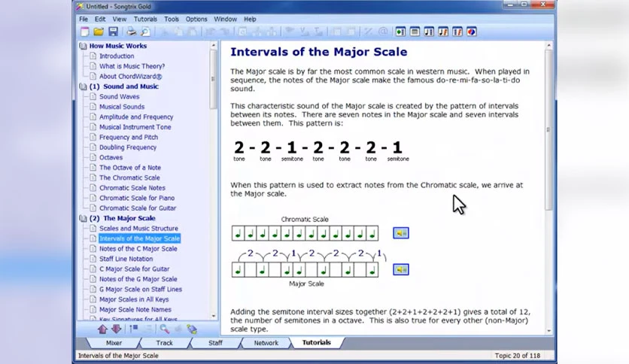The height and width of the screenshot is (364, 629).
Task: Click the topic list scroll down arrow
Action: [x=214, y=316]
